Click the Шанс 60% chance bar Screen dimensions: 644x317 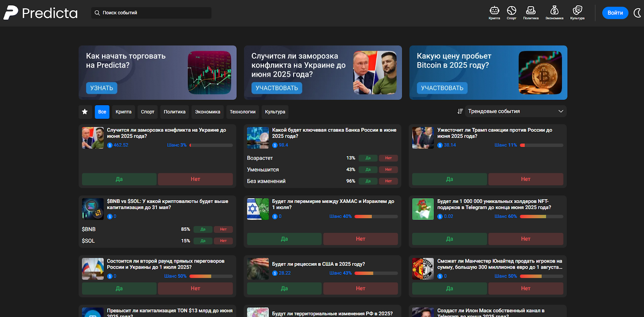541,216
